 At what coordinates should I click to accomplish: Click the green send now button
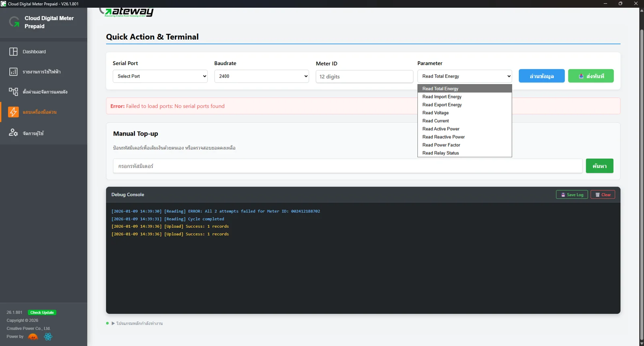pyautogui.click(x=591, y=76)
